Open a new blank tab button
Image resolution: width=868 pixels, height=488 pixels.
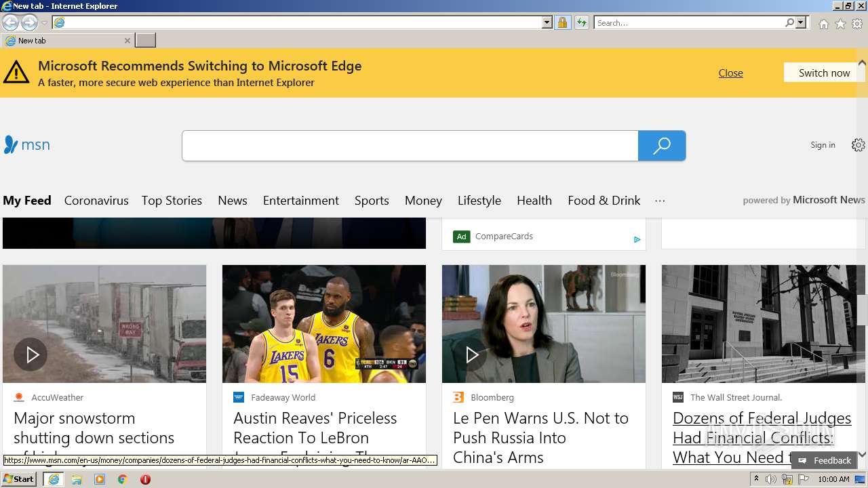click(145, 41)
